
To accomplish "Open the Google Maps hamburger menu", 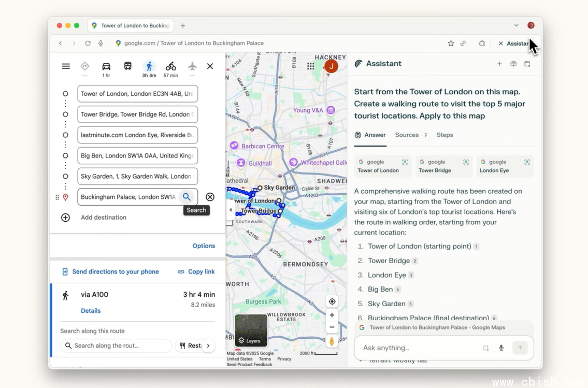I will [66, 66].
